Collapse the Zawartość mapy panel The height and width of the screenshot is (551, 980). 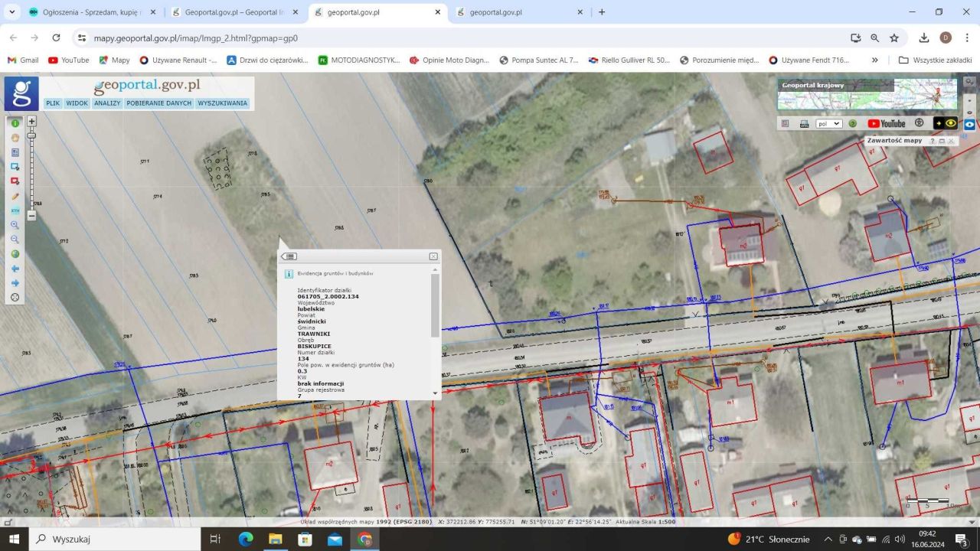(x=942, y=141)
